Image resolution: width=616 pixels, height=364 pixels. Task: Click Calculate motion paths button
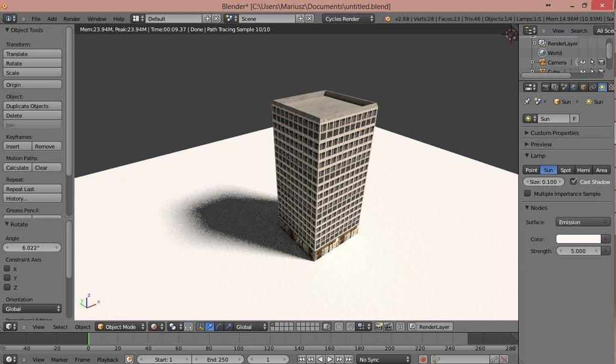tap(17, 167)
